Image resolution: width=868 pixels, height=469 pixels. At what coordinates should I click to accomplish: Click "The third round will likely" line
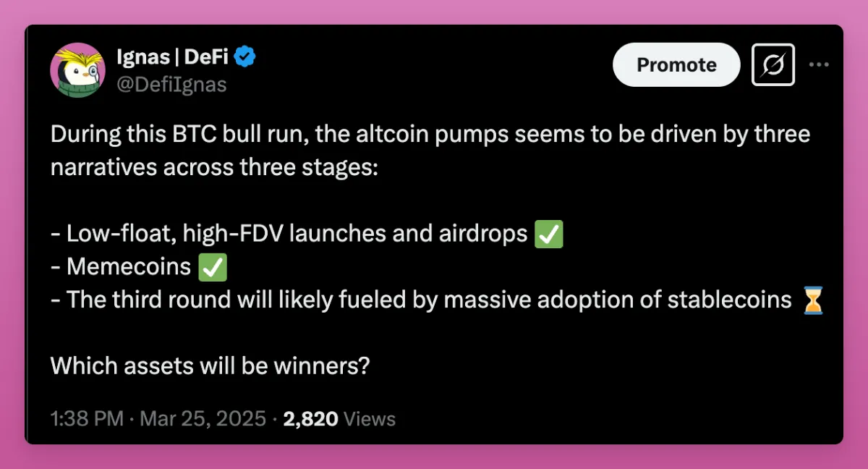421,300
